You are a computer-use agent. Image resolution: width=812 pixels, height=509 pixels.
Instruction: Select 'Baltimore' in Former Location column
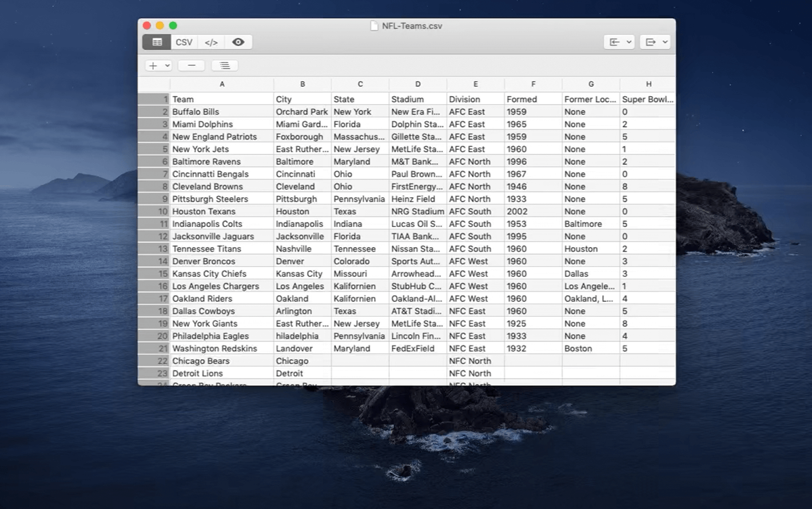coord(591,224)
